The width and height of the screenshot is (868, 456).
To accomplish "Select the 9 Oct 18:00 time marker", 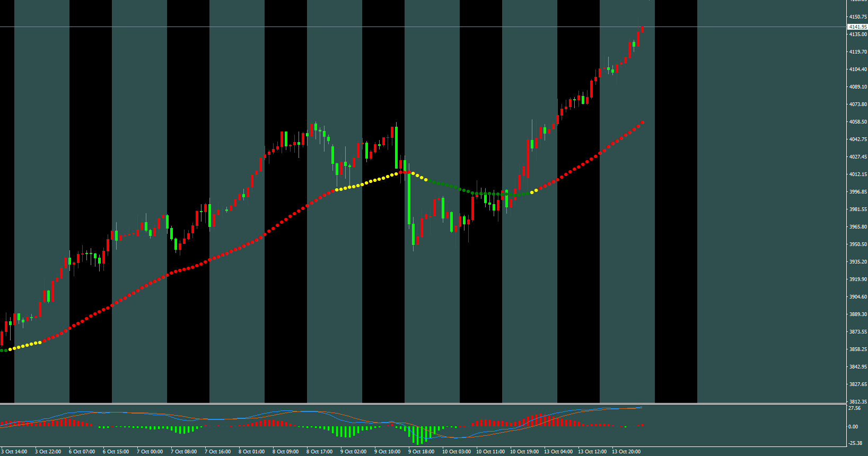I will click(x=422, y=452).
